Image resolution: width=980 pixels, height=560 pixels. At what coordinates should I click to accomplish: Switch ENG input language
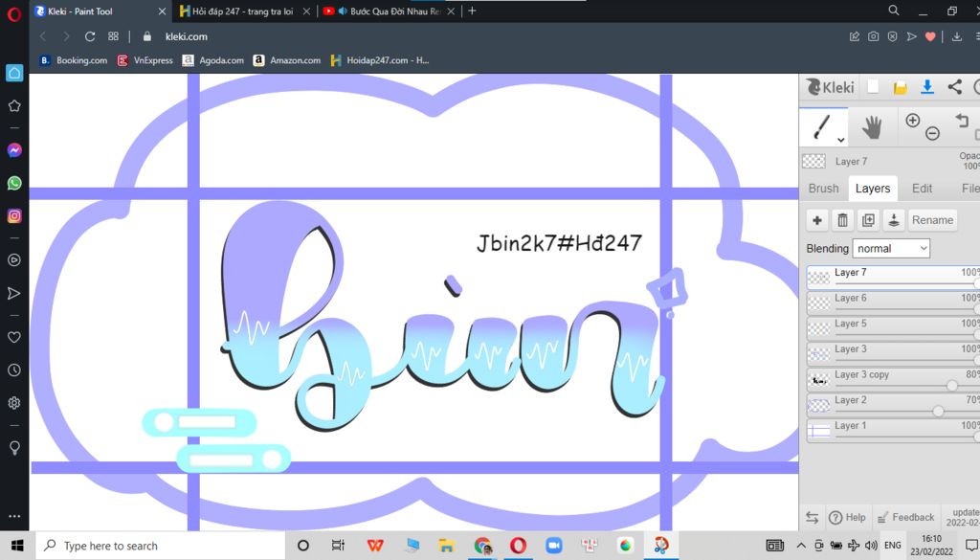pos(893,546)
